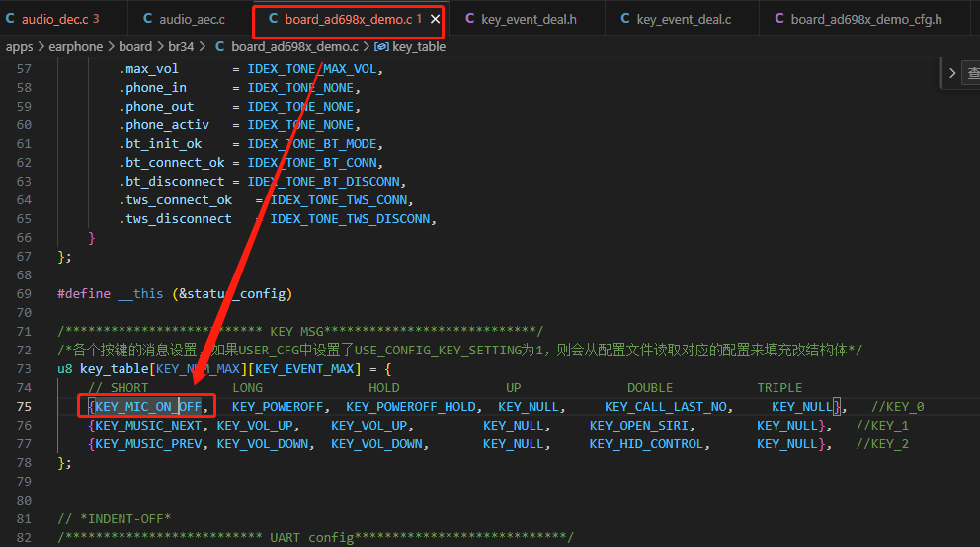Click the C icon on board_ad698x_demo_cfg.h tab
The height and width of the screenshot is (547, 980).
[779, 19]
